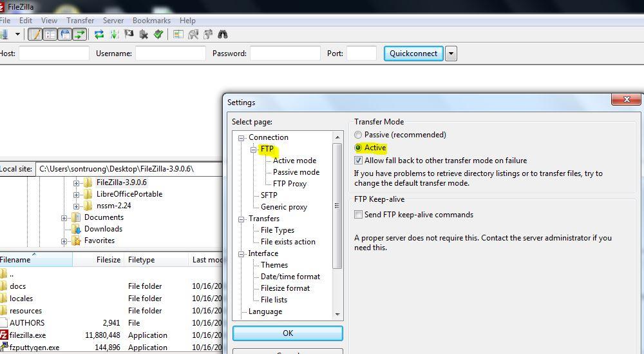The width and height of the screenshot is (644, 354).
Task: Click the Documents folder icon in local tree
Action: tap(76, 217)
